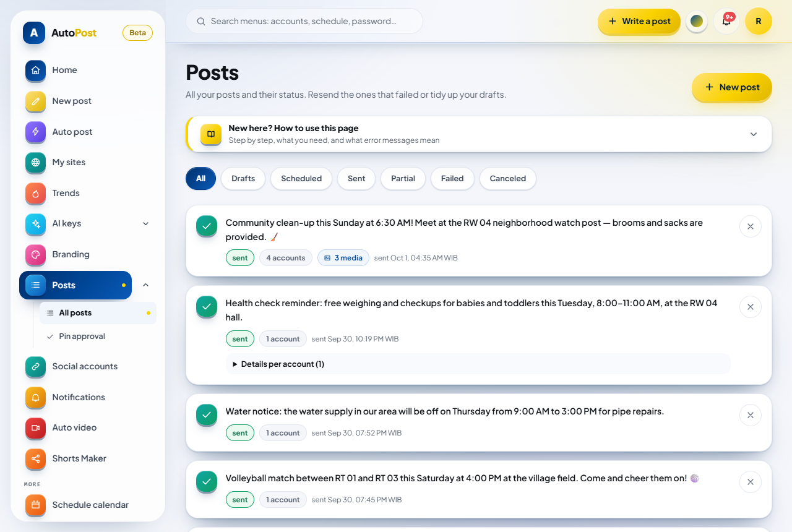Screen dimensions: 792x532
Task: Open the Shorts Maker share icon
Action: 35,458
